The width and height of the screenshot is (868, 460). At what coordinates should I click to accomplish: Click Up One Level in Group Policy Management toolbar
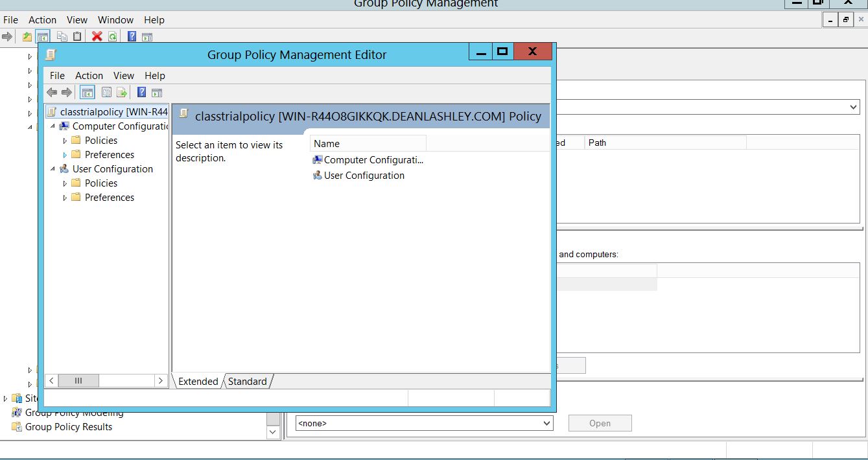point(27,36)
